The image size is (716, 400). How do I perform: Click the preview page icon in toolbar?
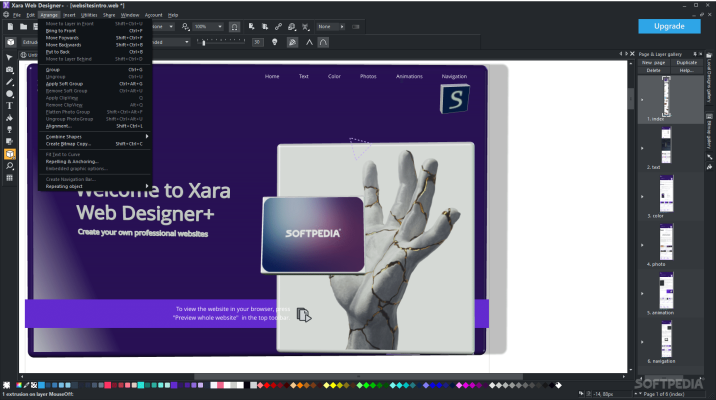(x=251, y=26)
